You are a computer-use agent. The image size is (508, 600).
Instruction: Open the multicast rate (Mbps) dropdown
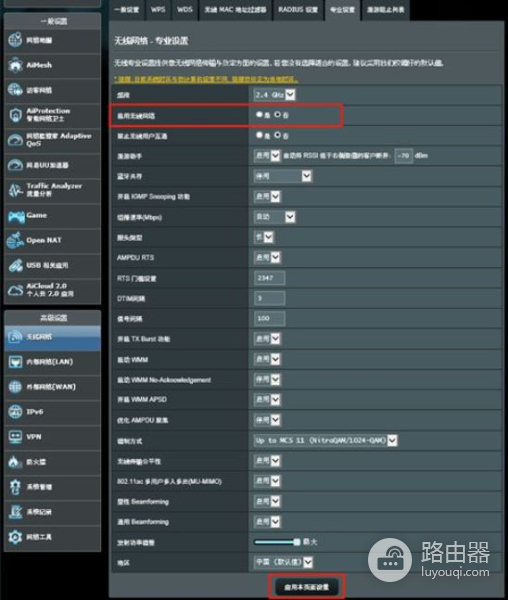click(274, 217)
